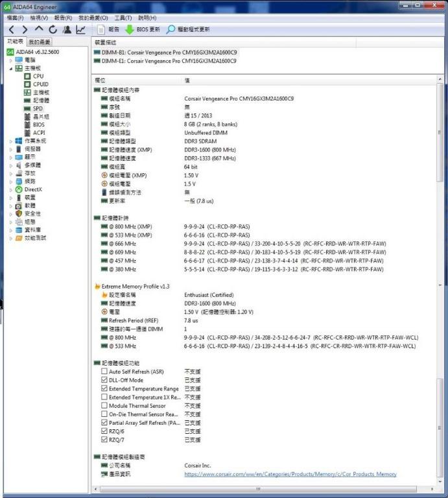
Task: Open the corsair.com product information link
Action: pos(290,474)
